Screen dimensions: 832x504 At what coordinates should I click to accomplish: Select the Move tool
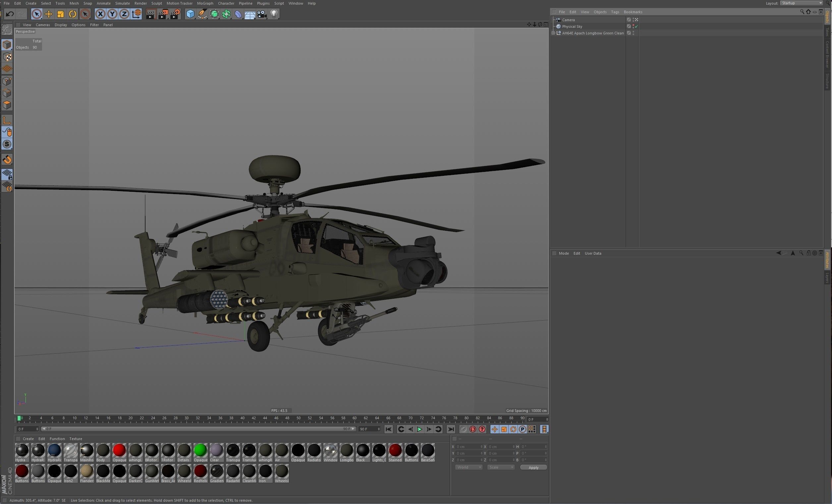49,14
